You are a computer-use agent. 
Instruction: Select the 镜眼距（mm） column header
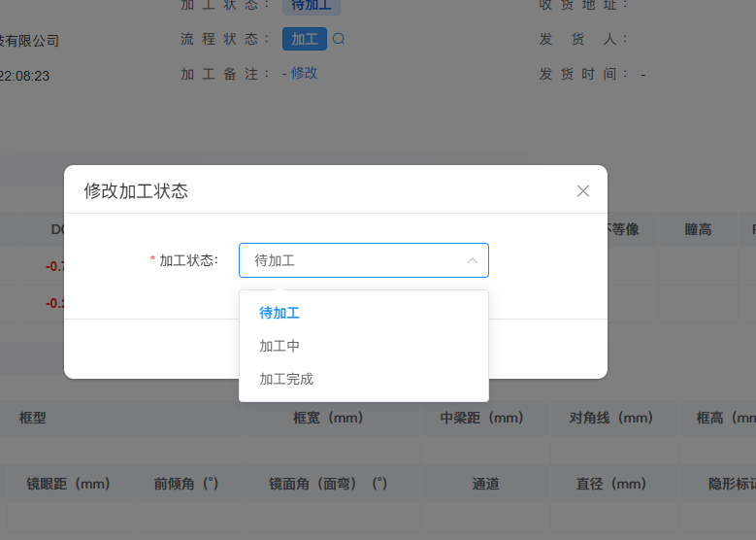tap(68, 483)
